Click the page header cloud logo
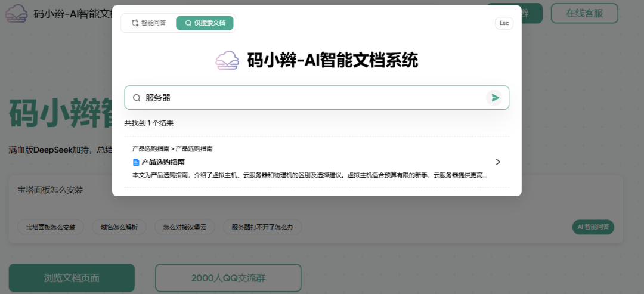The width and height of the screenshot is (644, 294). 16,13
